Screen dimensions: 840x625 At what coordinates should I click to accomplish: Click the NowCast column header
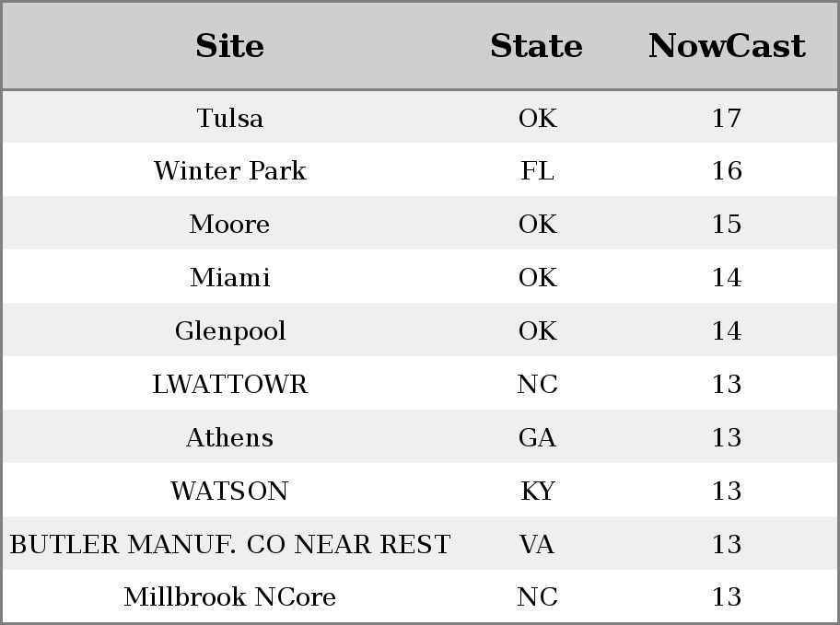[727, 45]
